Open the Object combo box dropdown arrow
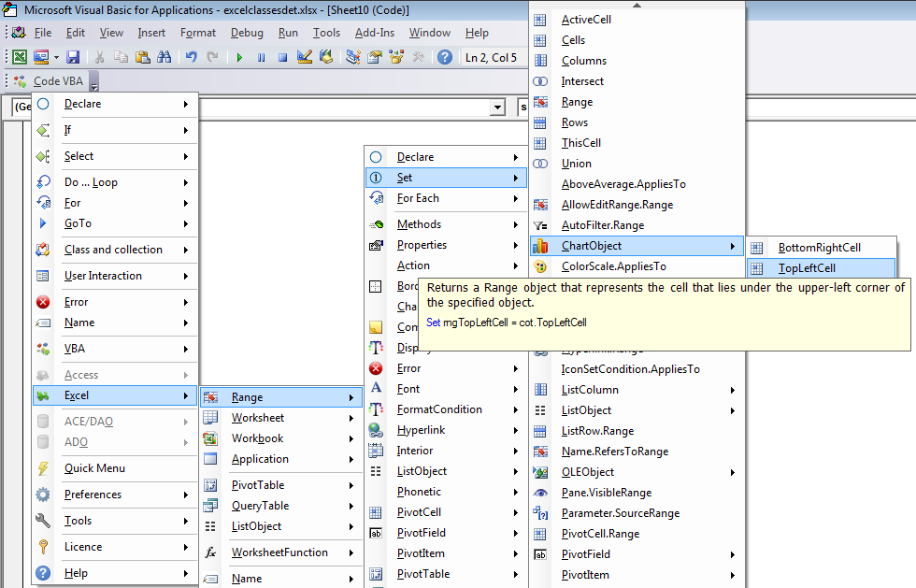 [497, 107]
